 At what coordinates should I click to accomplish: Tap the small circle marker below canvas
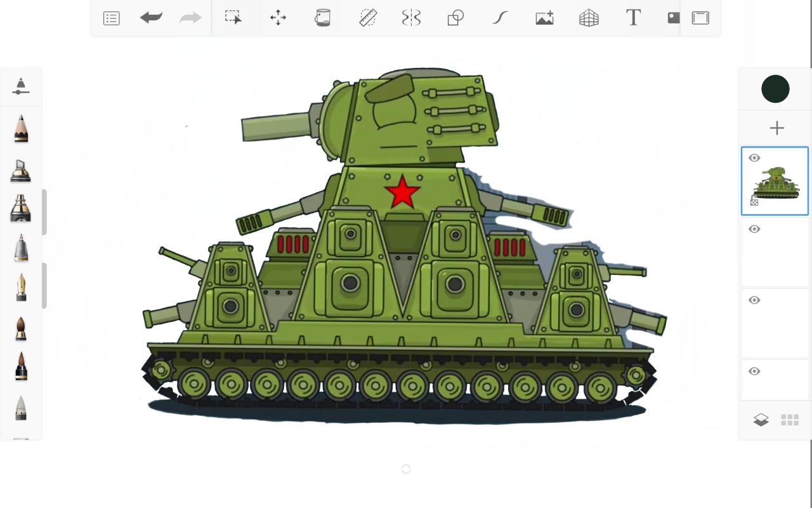(x=406, y=469)
